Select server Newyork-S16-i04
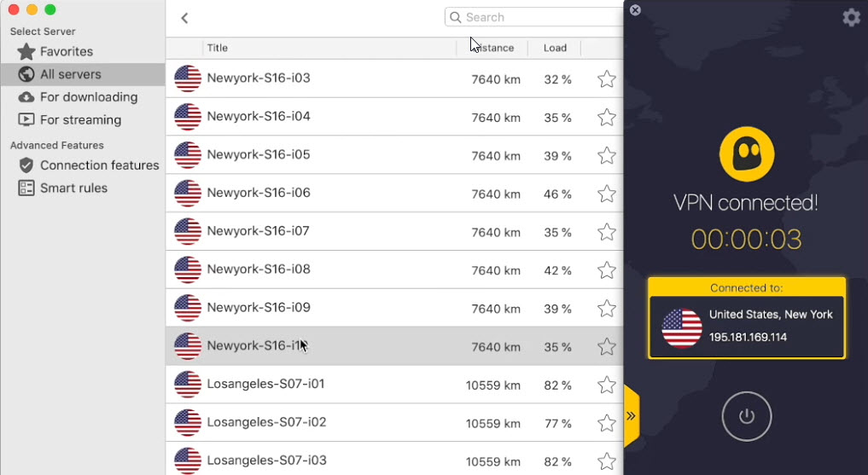Image resolution: width=868 pixels, height=475 pixels. pyautogui.click(x=394, y=117)
